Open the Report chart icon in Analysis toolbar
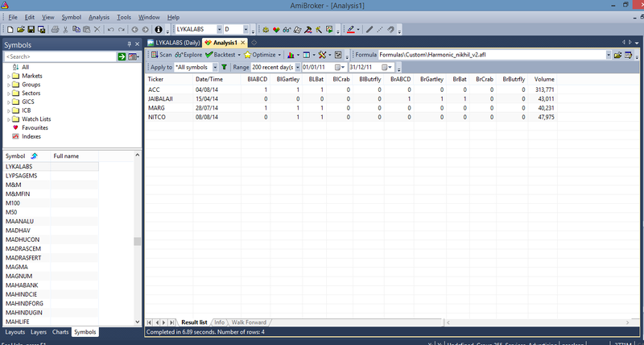This screenshot has height=345, width=644. (291, 55)
